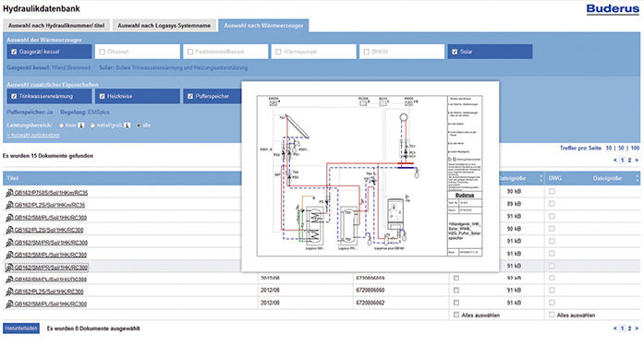Image resolution: width=644 pixels, height=346 pixels.
Task: Enable the BHKW checkbox
Action: pyautogui.click(x=367, y=52)
